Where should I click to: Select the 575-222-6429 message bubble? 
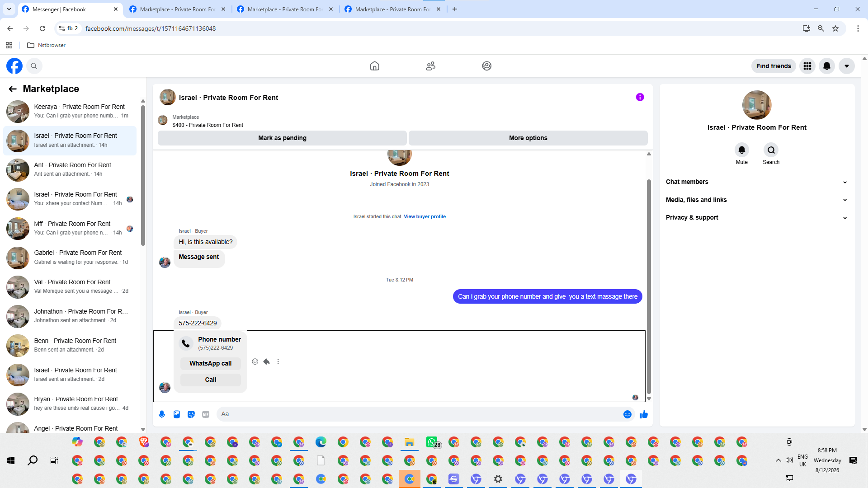(x=198, y=323)
